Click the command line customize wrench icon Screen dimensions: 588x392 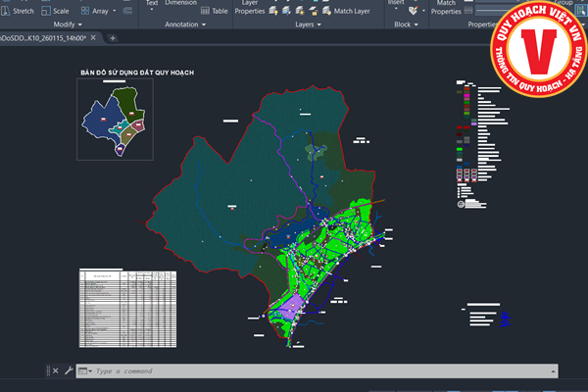(x=68, y=371)
